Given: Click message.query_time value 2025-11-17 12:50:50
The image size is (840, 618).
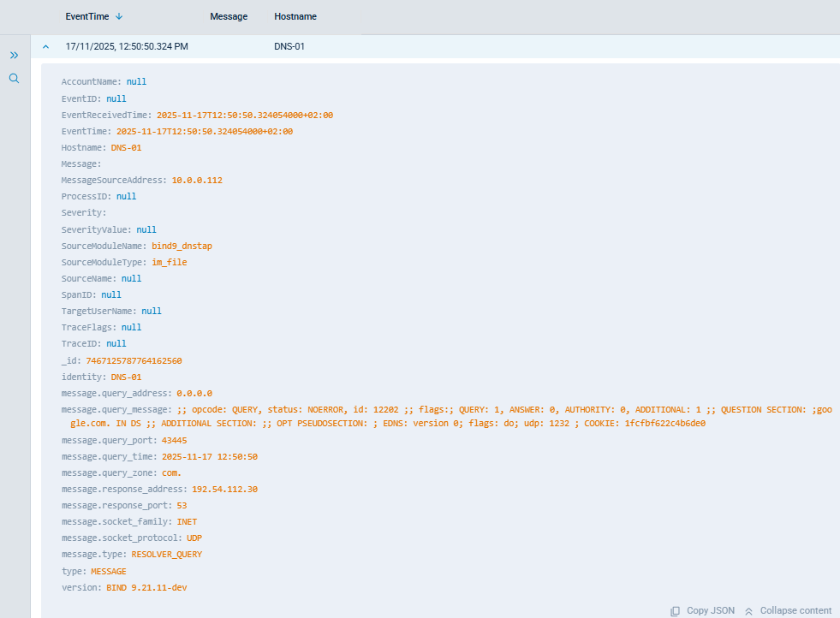Looking at the screenshot, I should (x=210, y=457).
